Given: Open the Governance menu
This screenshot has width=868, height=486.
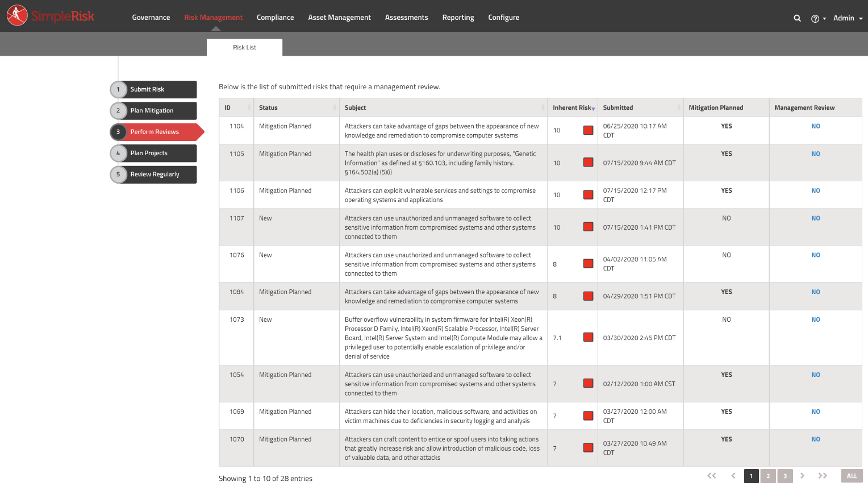Looking at the screenshot, I should coord(151,17).
